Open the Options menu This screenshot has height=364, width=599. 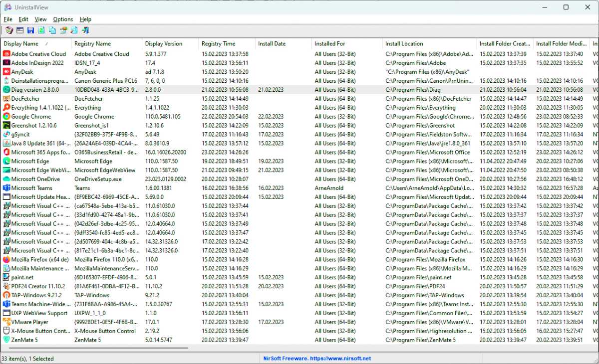[63, 19]
